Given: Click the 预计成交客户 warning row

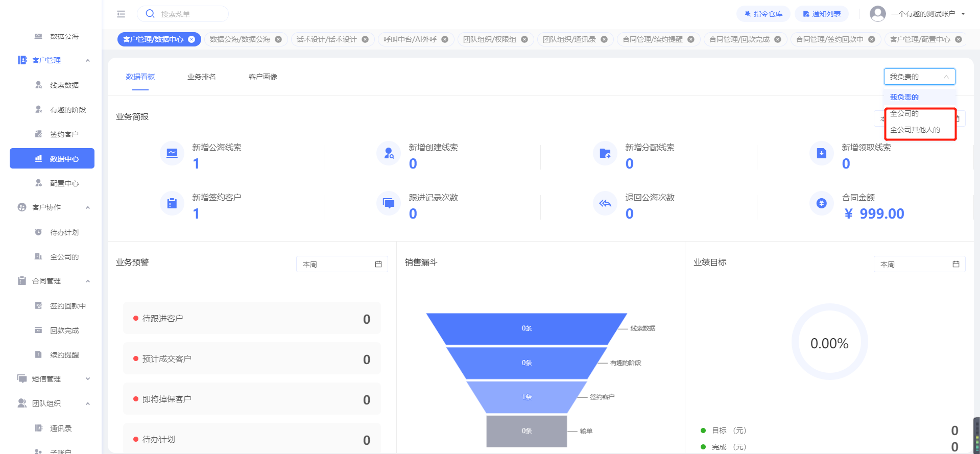Looking at the screenshot, I should point(252,359).
